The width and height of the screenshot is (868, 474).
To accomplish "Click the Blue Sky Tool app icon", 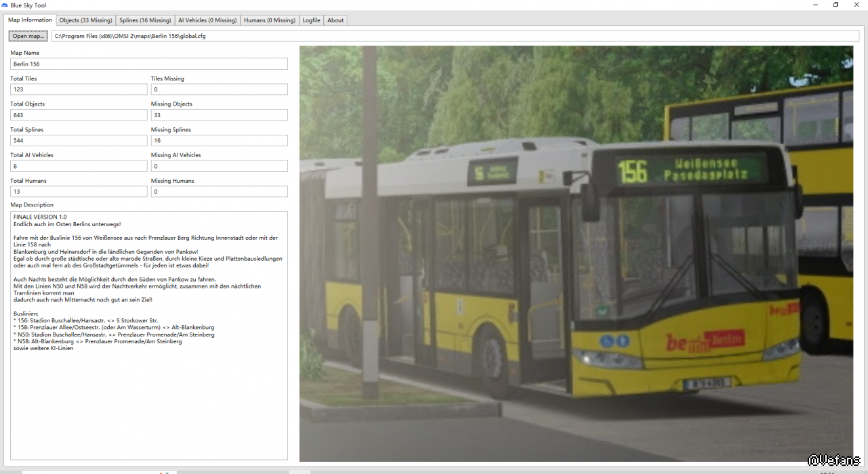I will pos(5,5).
